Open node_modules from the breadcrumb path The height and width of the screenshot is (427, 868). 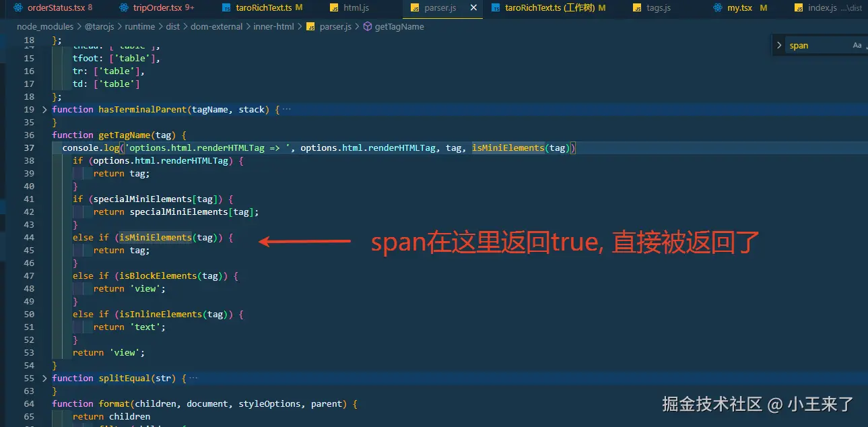44,26
